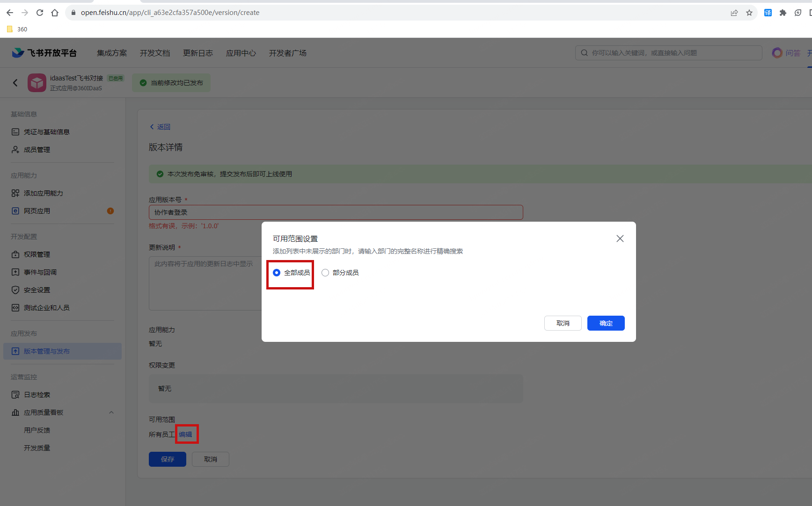Collapse the 应用质量看板 section chevron
This screenshot has height=506, width=812.
point(111,412)
